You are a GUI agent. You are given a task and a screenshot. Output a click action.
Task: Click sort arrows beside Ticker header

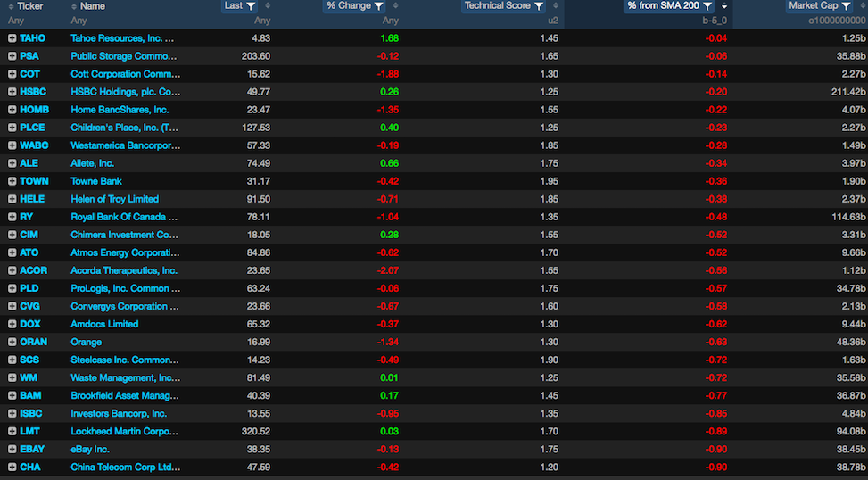click(11, 6)
